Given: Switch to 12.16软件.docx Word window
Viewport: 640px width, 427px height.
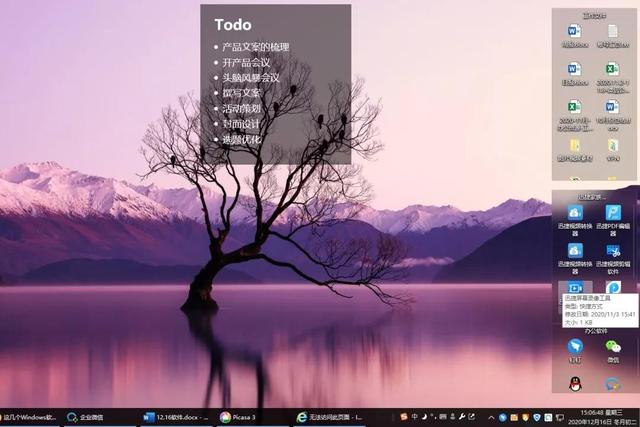Looking at the screenshot, I should [x=175, y=417].
